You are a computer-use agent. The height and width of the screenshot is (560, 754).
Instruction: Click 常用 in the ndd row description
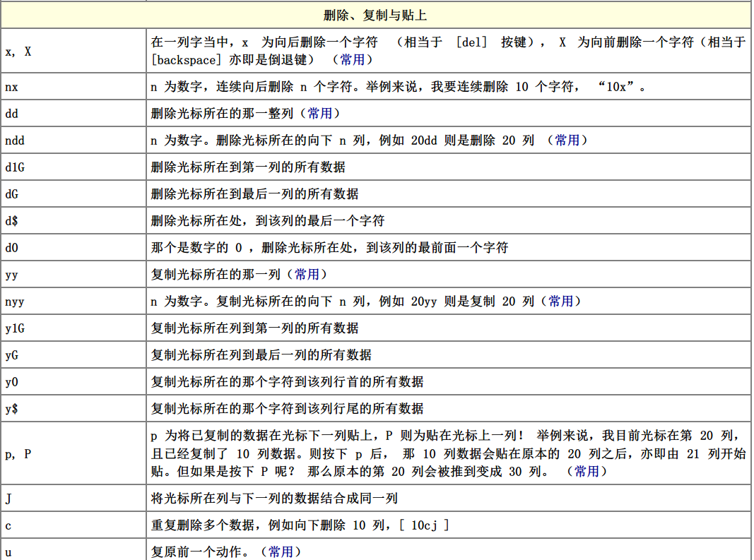pyautogui.click(x=567, y=141)
